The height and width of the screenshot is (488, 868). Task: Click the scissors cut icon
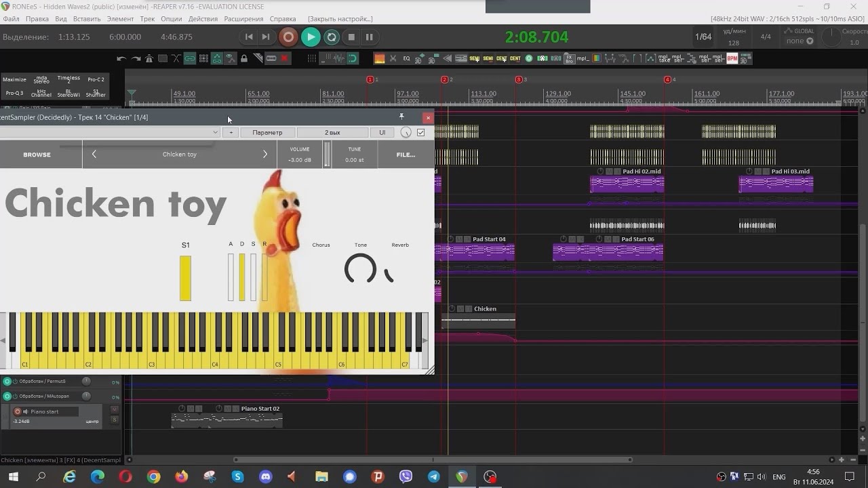393,59
